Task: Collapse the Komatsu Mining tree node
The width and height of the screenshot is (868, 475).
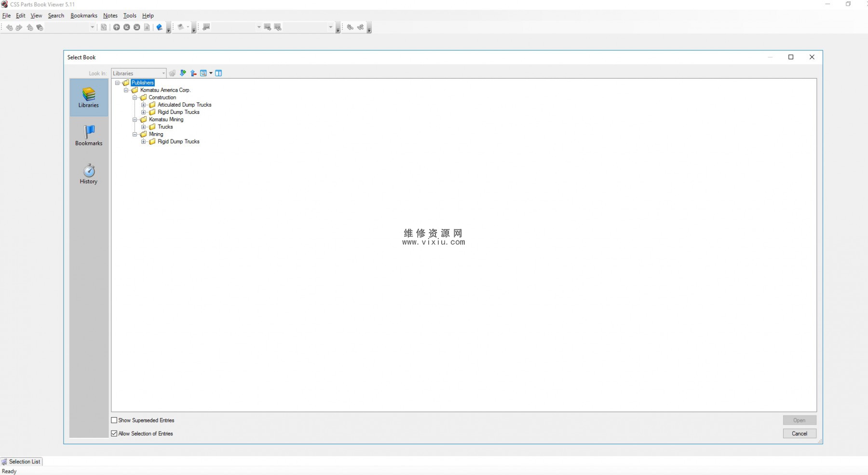Action: pos(135,120)
